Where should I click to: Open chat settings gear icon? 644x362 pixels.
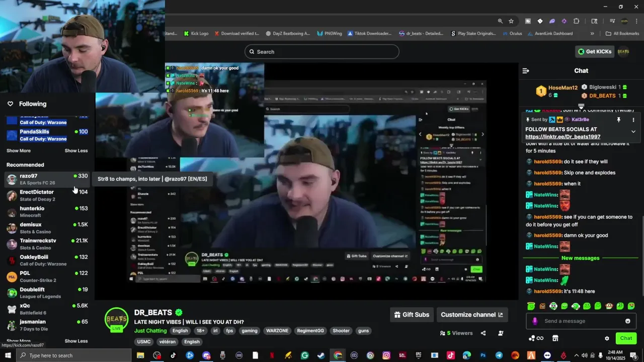607,338
